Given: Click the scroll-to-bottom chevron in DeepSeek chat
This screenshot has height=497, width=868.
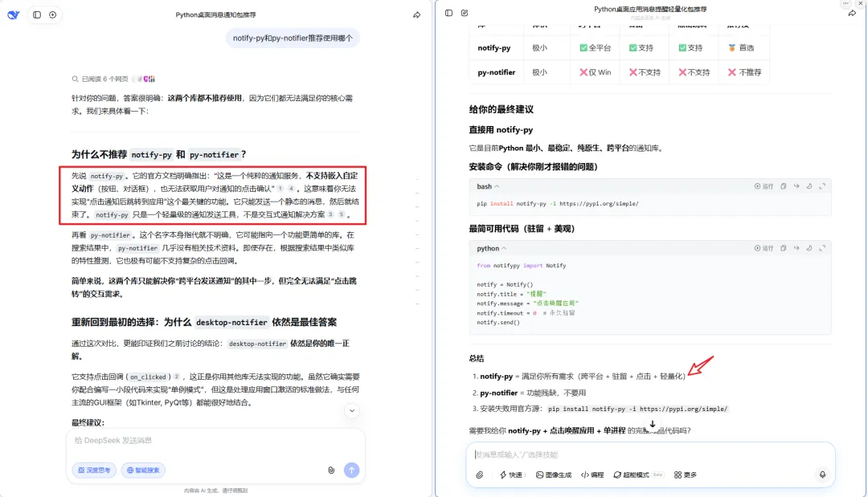Looking at the screenshot, I should (352, 410).
